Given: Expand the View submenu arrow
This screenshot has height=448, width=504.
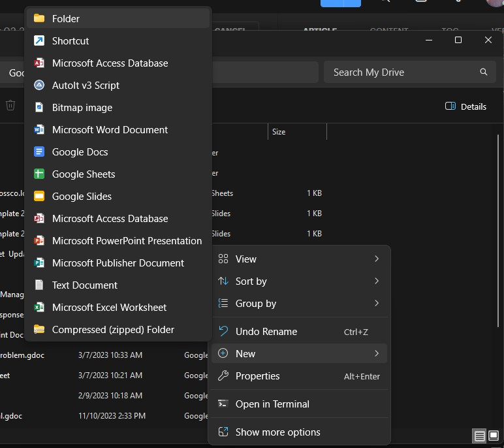Looking at the screenshot, I should pos(377,259).
